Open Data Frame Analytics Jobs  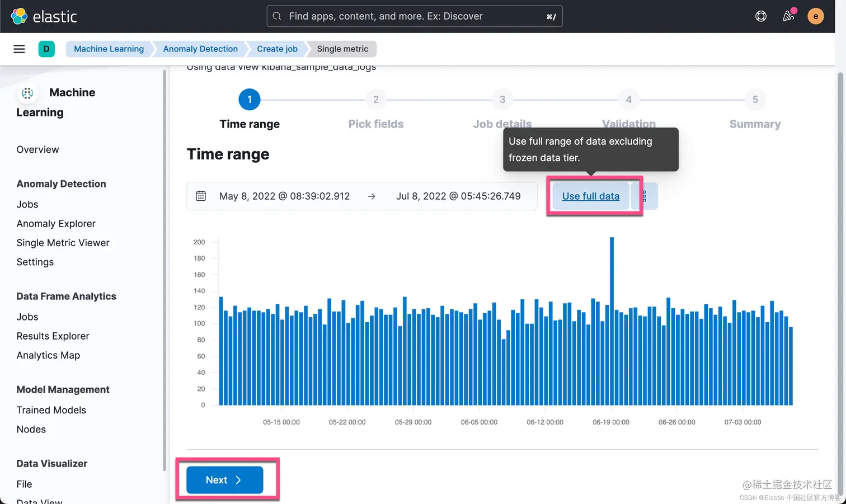(x=27, y=317)
